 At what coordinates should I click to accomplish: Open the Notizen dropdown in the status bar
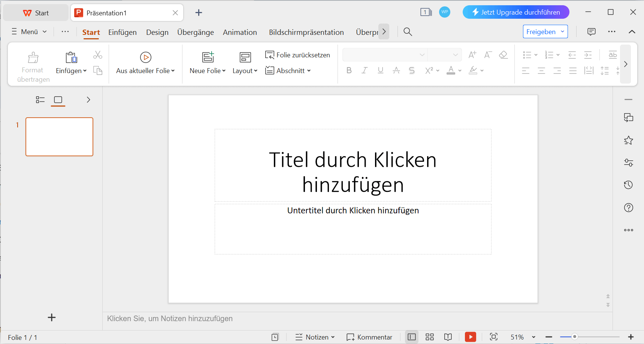coord(315,337)
